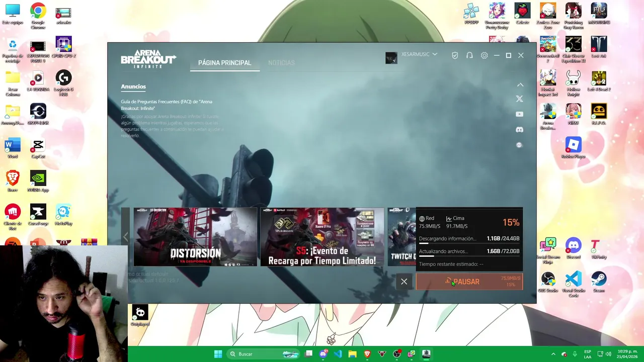This screenshot has width=644, height=362.
Task: Select Discord desktop icon
Action: [573, 248]
